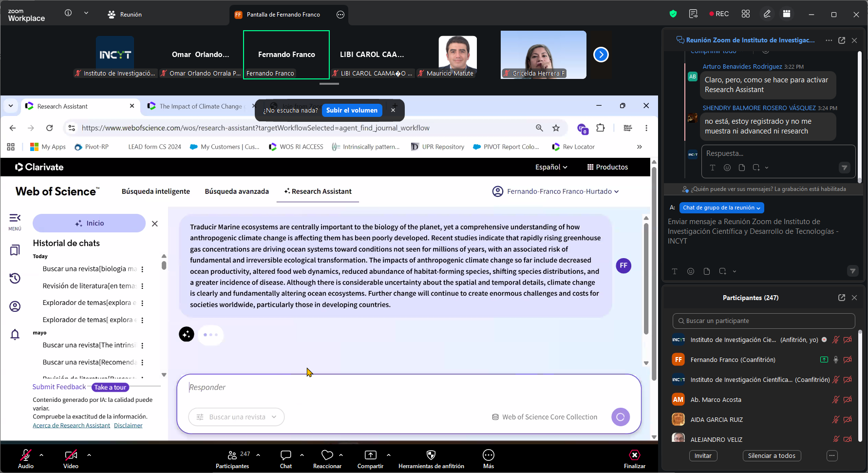This screenshot has height=473, width=868.
Task: Open the profile icon in Web of Science sidebar
Action: pos(15,306)
